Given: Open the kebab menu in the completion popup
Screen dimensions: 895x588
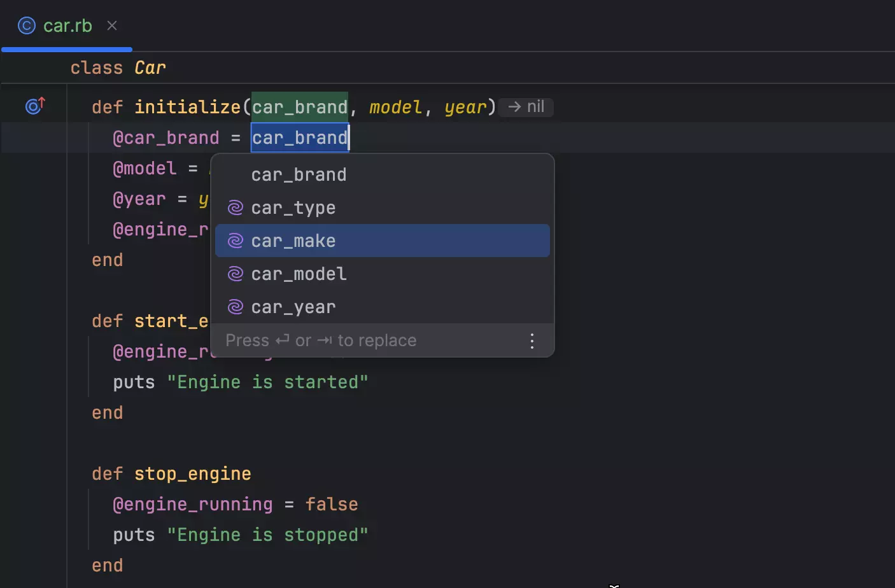Looking at the screenshot, I should click(532, 340).
